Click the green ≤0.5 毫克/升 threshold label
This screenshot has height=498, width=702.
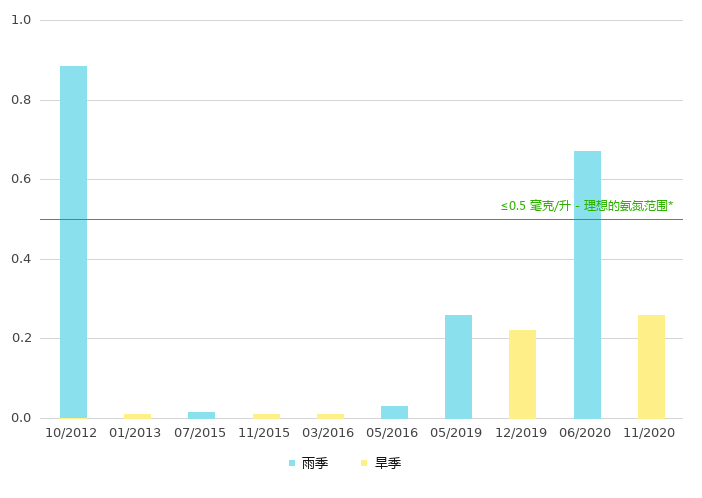coord(587,206)
